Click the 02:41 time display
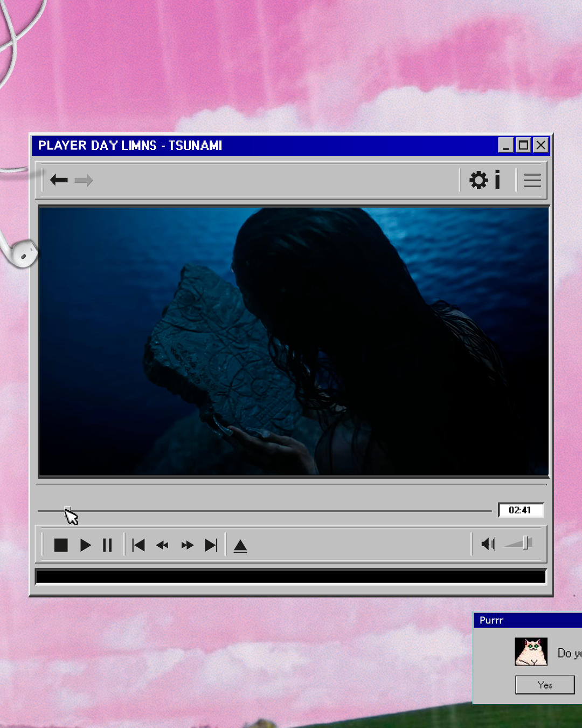The width and height of the screenshot is (582, 728). pos(521,510)
